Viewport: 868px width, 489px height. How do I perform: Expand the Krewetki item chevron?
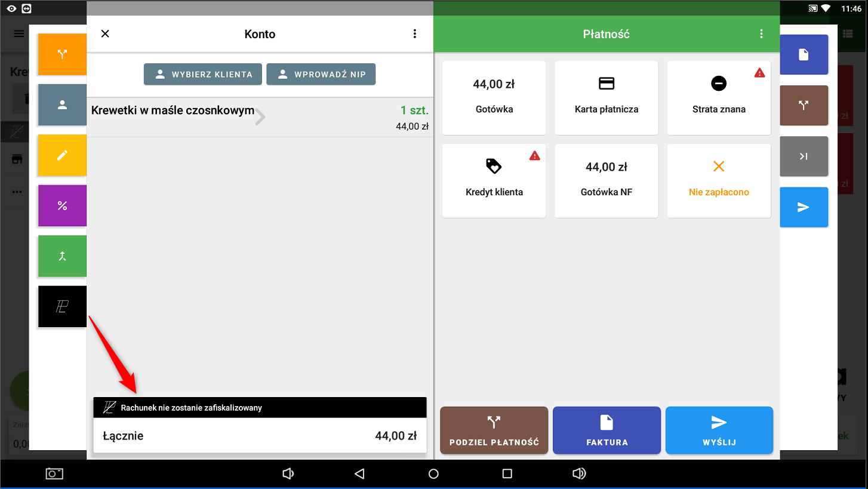click(260, 118)
